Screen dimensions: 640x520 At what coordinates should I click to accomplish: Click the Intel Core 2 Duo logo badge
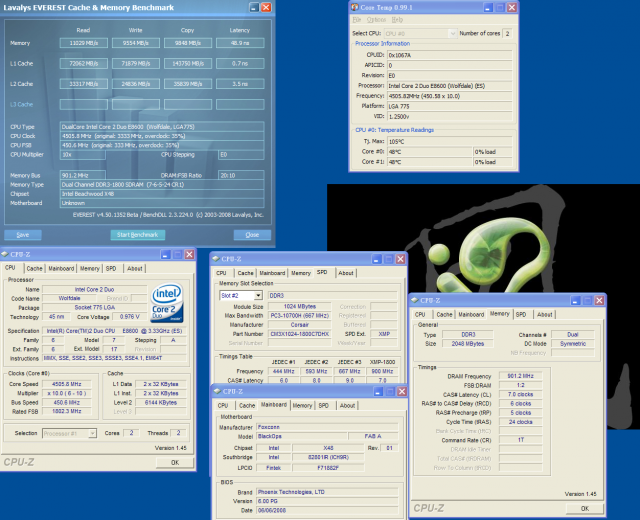tap(167, 303)
